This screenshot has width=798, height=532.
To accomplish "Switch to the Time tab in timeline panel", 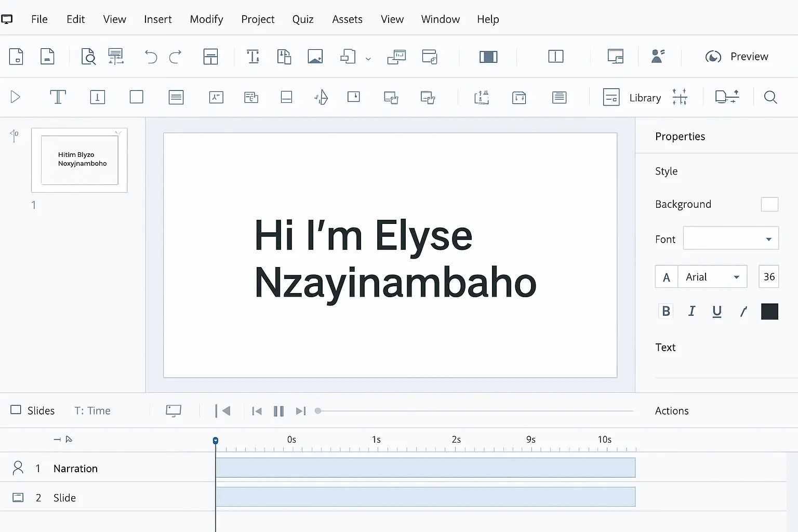I will pyautogui.click(x=92, y=410).
